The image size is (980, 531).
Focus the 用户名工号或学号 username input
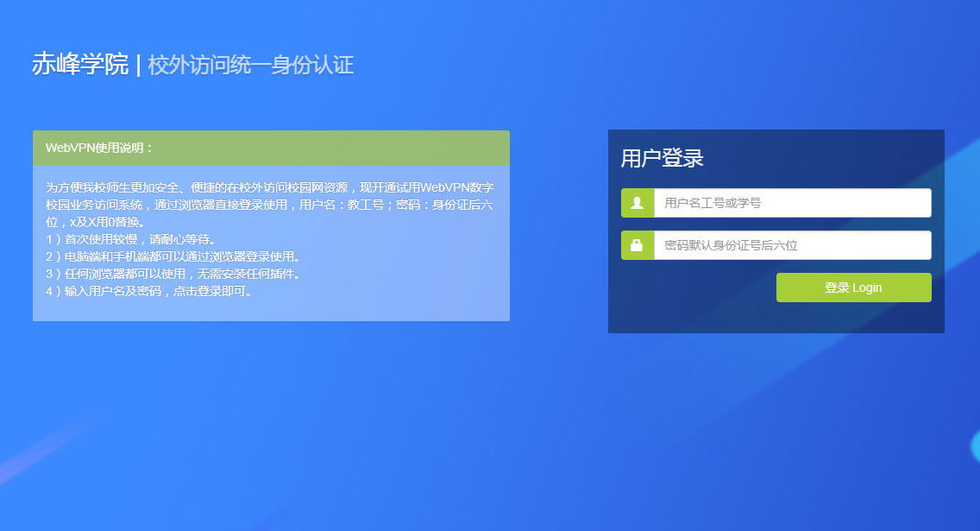pyautogui.click(x=793, y=203)
